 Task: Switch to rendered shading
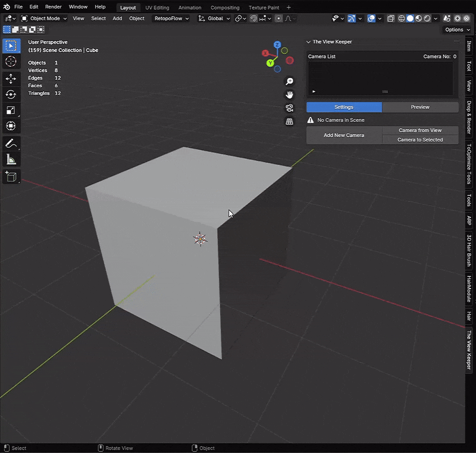427,18
